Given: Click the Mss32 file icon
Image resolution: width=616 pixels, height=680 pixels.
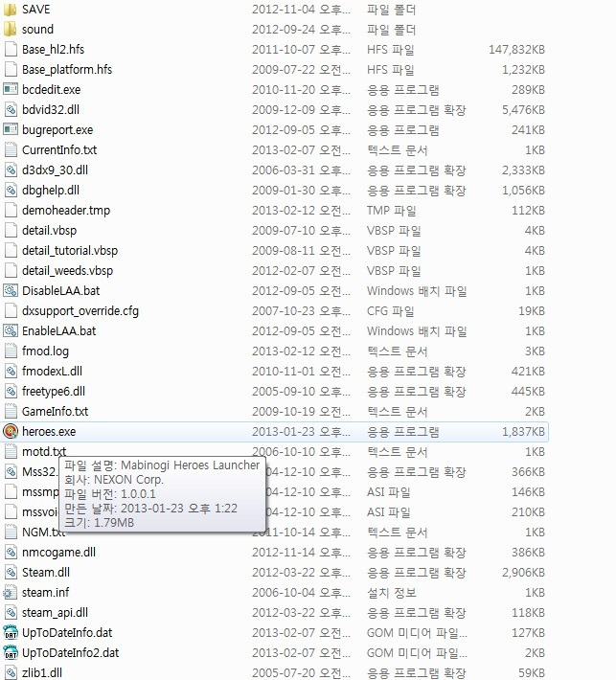Looking at the screenshot, I should [11, 472].
